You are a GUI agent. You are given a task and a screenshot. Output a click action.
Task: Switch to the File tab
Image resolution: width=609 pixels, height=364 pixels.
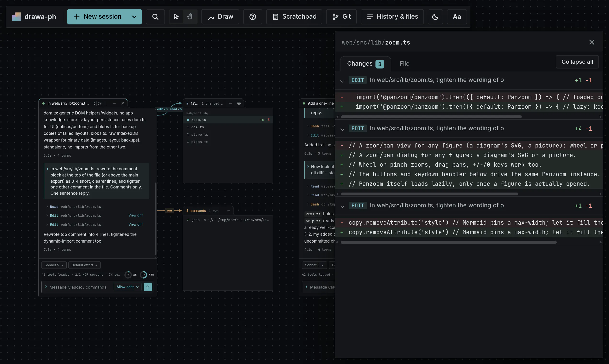click(404, 64)
